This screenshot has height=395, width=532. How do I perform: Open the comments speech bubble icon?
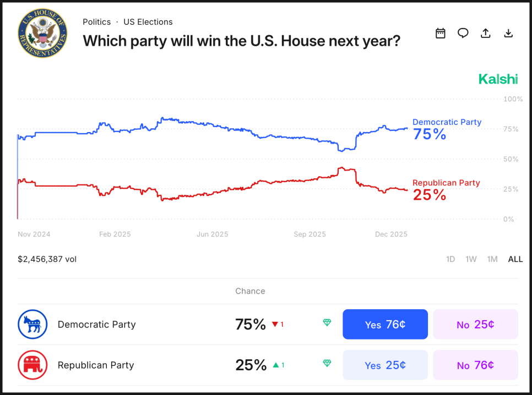pos(463,34)
